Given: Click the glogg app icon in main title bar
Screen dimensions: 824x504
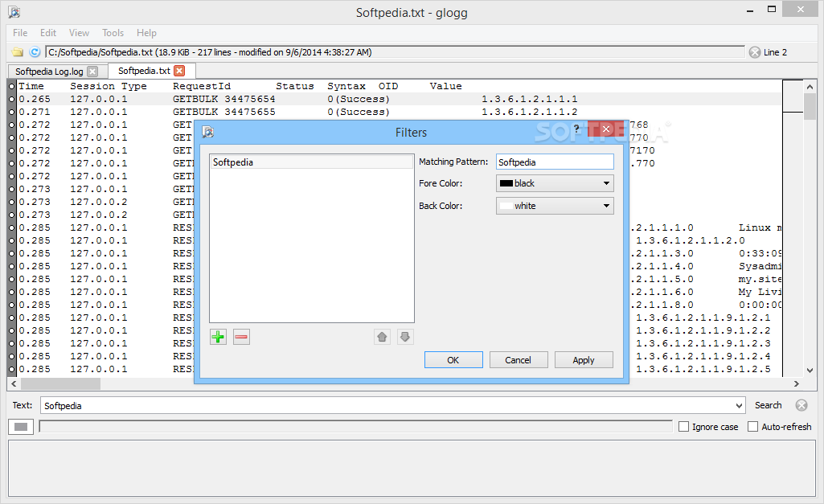Looking at the screenshot, I should [x=14, y=11].
